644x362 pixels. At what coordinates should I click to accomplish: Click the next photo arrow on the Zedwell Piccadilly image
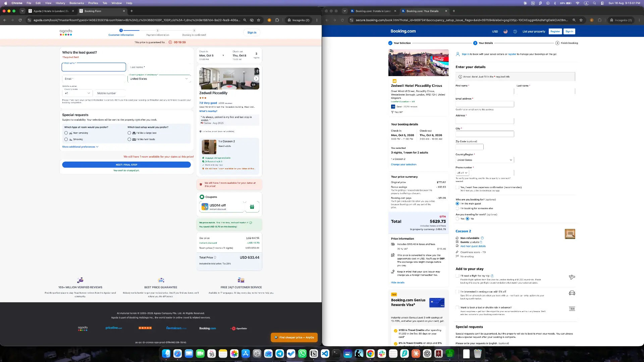256,78
